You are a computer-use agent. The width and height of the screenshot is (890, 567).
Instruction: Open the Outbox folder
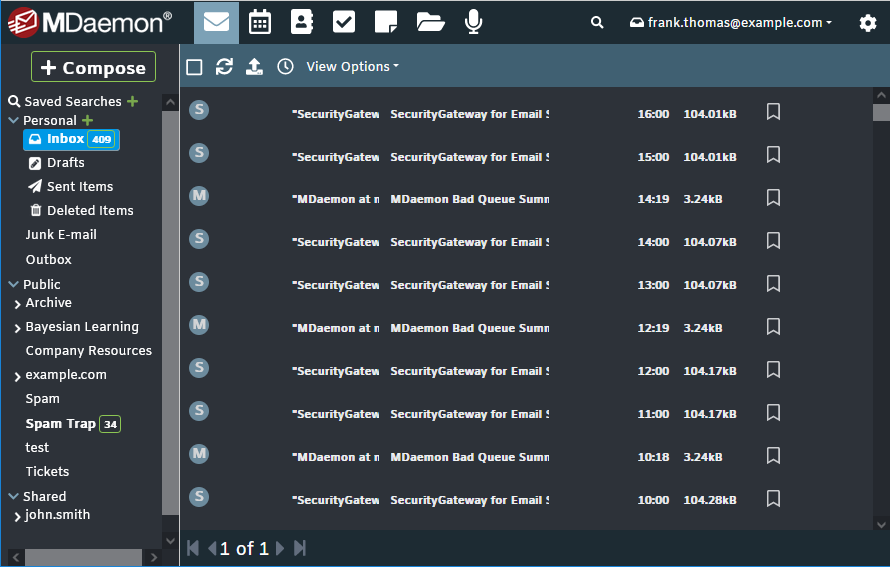[48, 259]
